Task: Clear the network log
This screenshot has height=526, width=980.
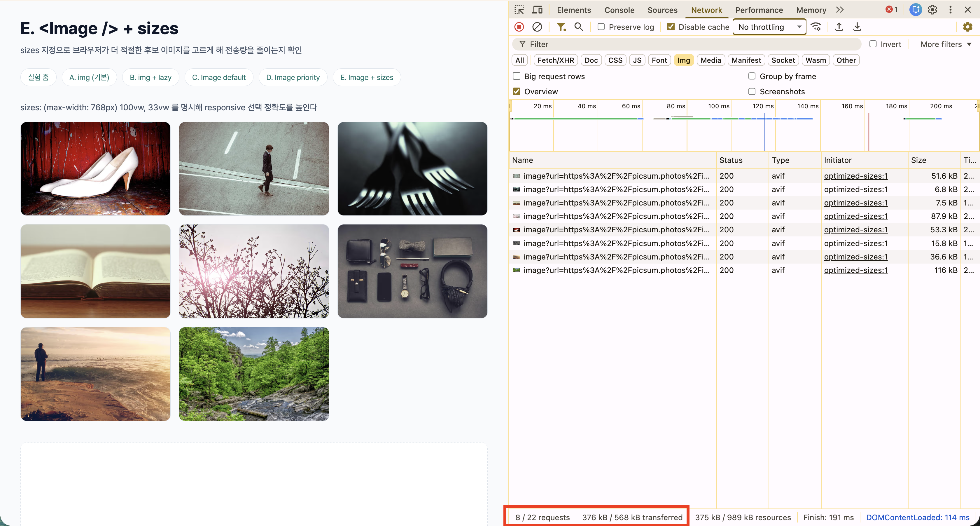Action: (537, 27)
